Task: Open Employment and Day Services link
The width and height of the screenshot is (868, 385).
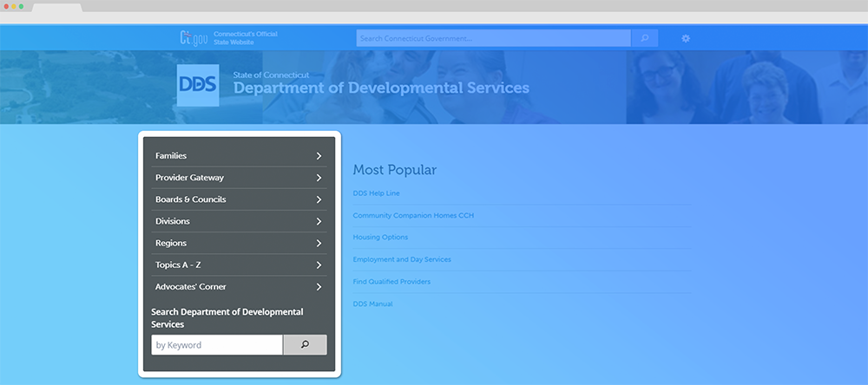Action: tap(402, 259)
